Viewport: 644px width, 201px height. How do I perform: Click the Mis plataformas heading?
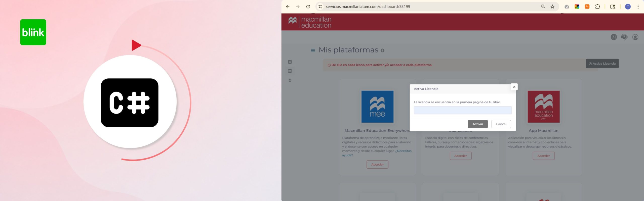click(x=348, y=50)
